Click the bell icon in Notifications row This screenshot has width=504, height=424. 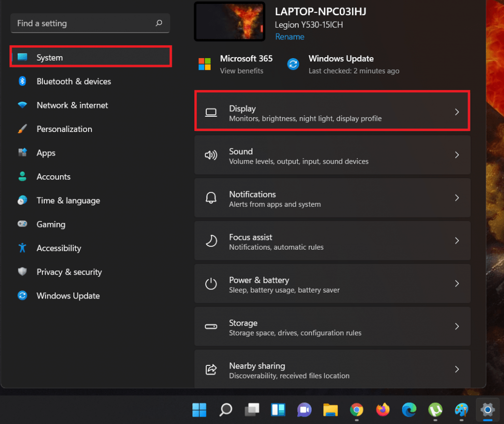click(211, 198)
